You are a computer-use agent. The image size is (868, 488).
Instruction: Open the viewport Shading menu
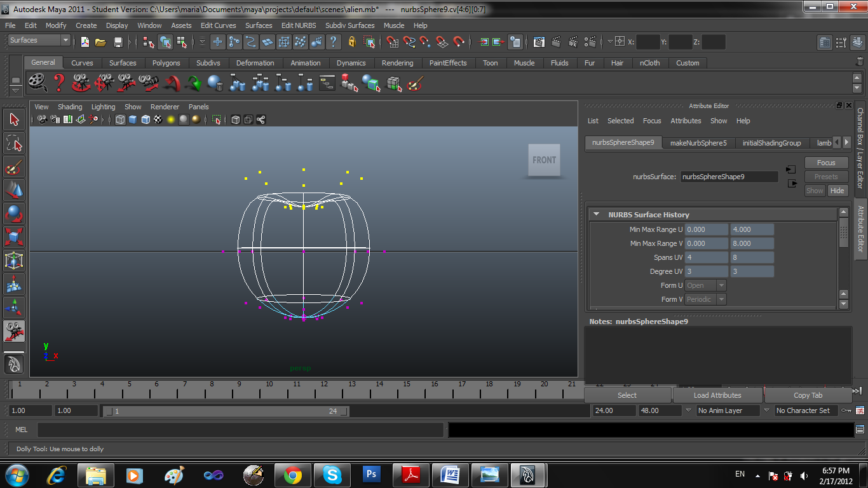(x=70, y=107)
